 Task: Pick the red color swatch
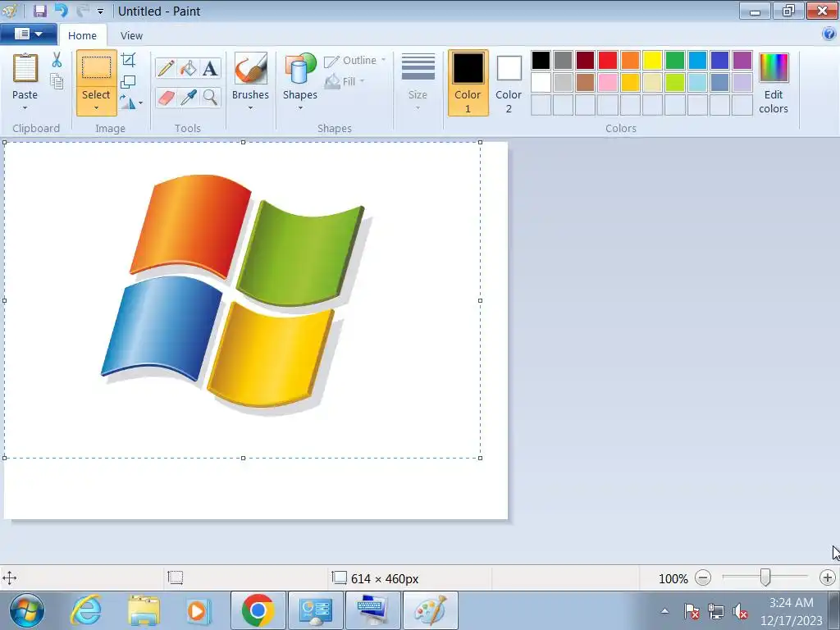608,60
